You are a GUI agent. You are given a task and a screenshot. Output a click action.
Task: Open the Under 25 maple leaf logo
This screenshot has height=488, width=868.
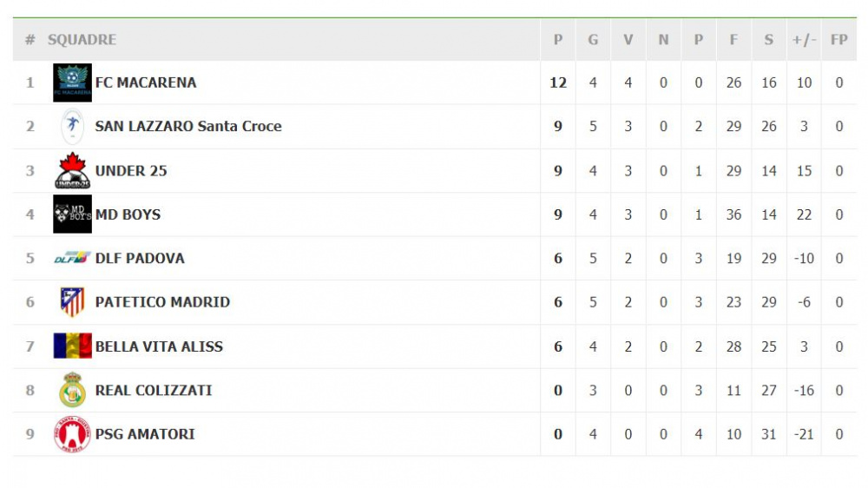click(x=73, y=170)
